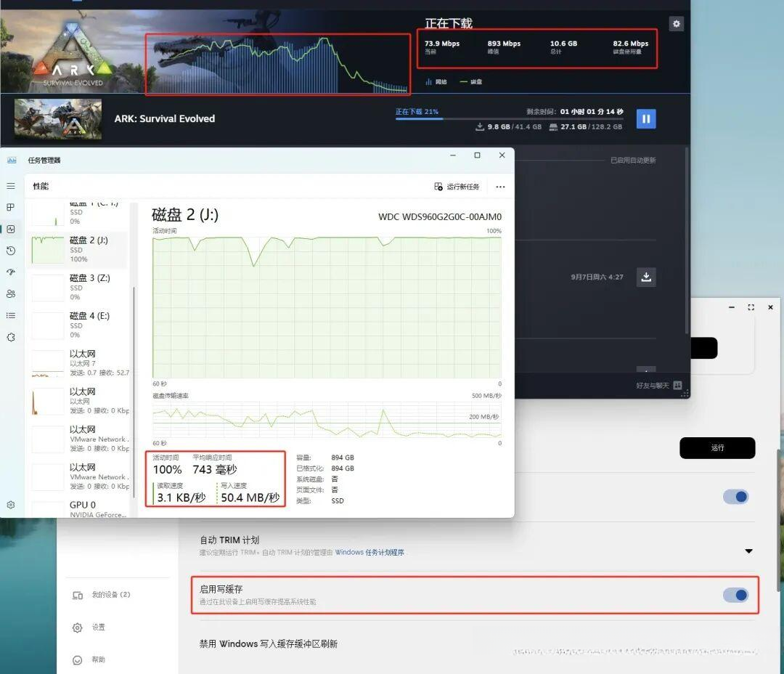Click the 磁盘传输速率 graph
784x674 pixels.
(x=327, y=419)
